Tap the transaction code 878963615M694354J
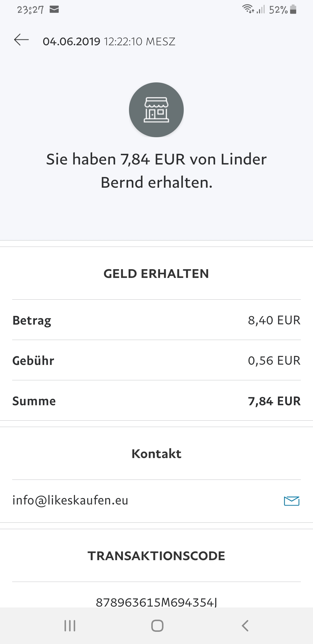Screen dimensions: 313x644 (x=156, y=602)
